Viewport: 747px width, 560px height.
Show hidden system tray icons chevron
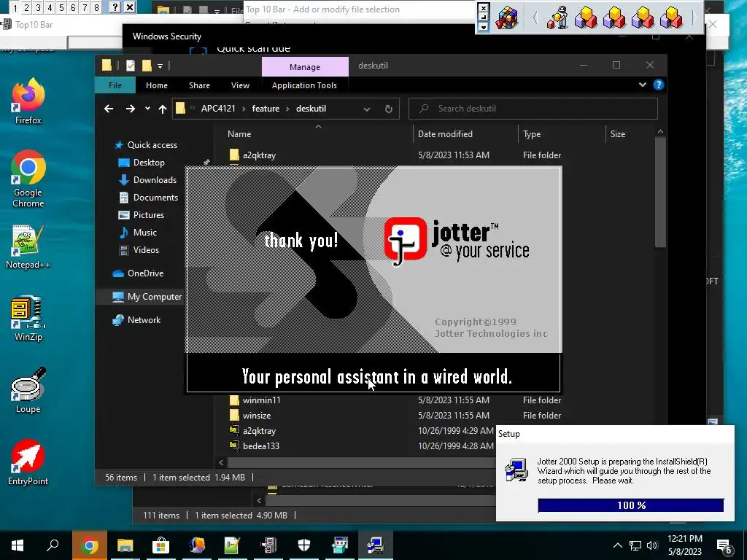617,545
